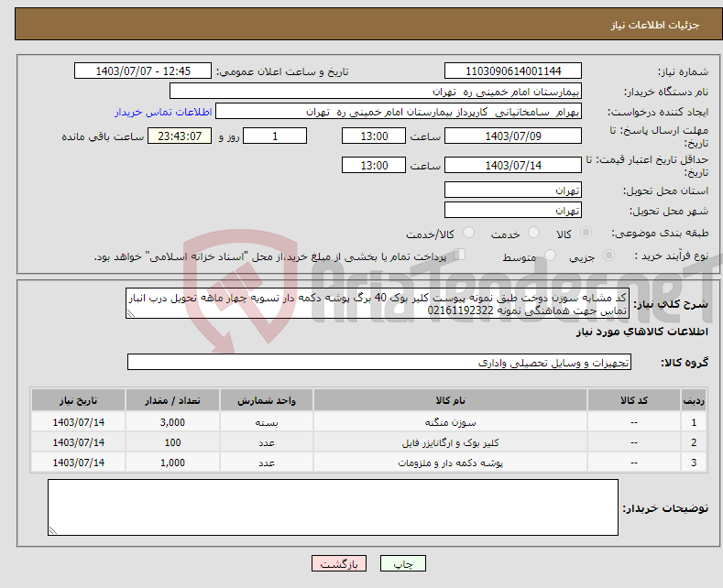Select the سوزن منگنه item name cell
723x588 pixels.
pyautogui.click(x=450, y=422)
